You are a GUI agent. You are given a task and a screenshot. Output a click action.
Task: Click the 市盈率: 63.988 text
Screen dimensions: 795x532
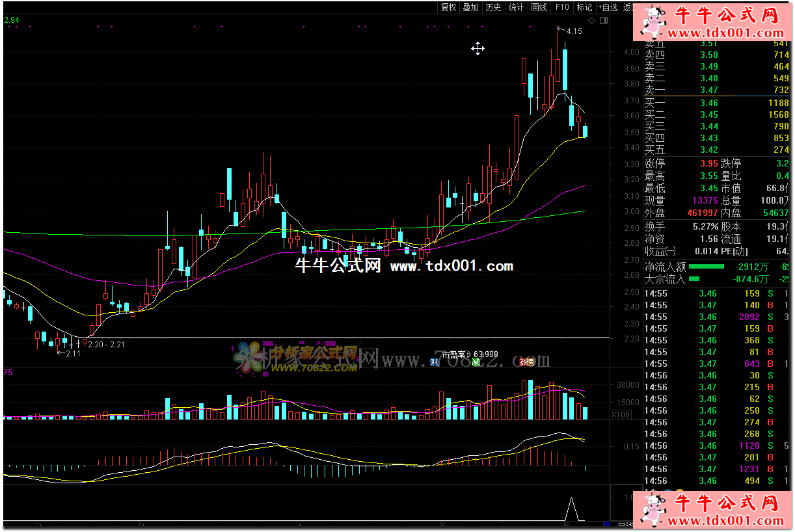coord(470,354)
